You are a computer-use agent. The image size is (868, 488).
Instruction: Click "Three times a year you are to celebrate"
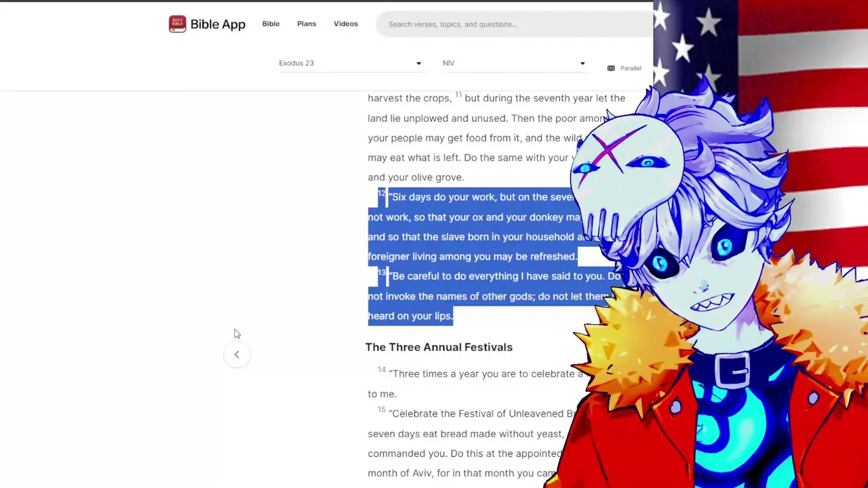(483, 374)
